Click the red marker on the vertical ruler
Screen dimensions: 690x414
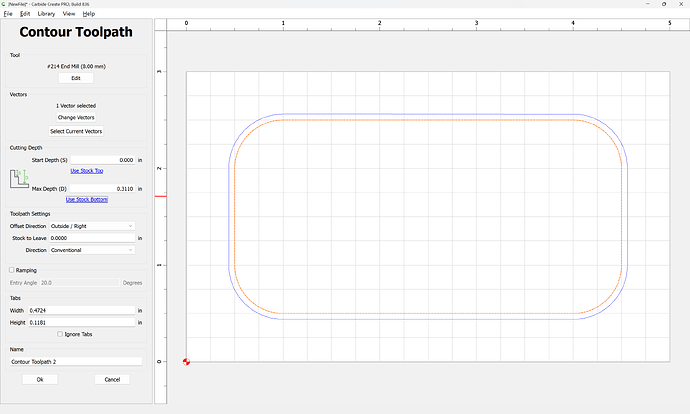(x=160, y=196)
